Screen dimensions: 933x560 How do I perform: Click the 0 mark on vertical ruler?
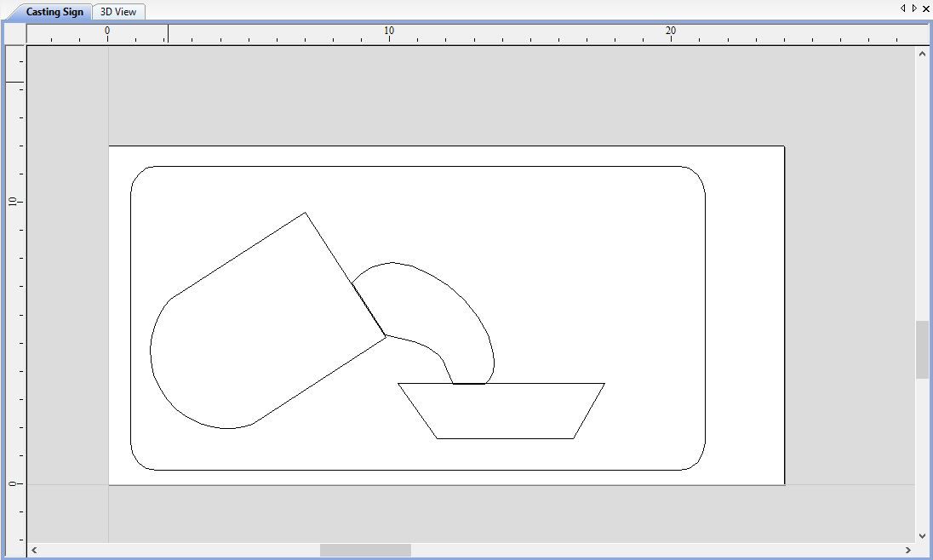pos(13,483)
